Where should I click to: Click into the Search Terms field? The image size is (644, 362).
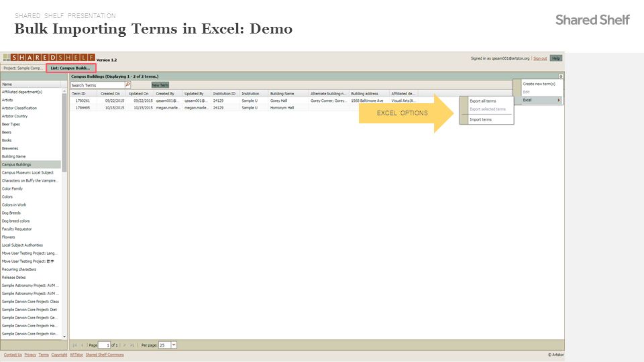(x=98, y=85)
